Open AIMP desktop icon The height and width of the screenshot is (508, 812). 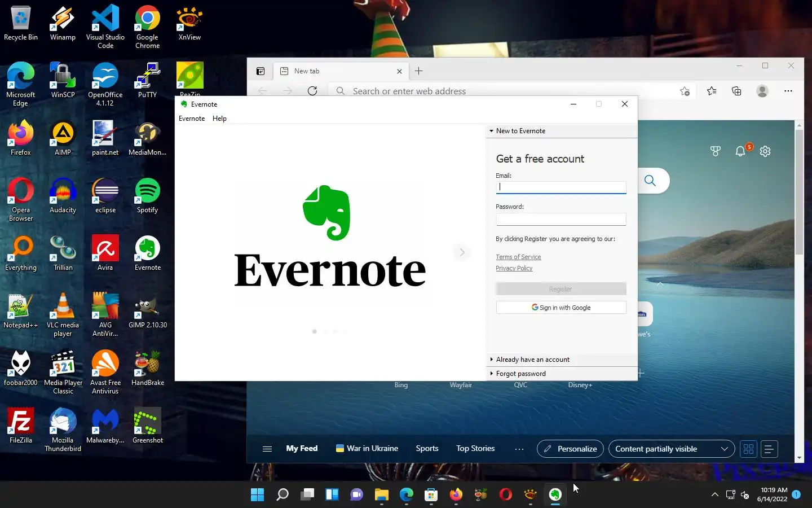[x=63, y=138]
